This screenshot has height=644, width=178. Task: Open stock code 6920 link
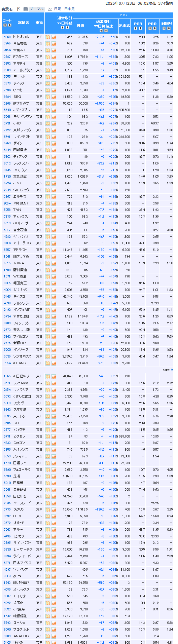pyautogui.click(x=7, y=549)
